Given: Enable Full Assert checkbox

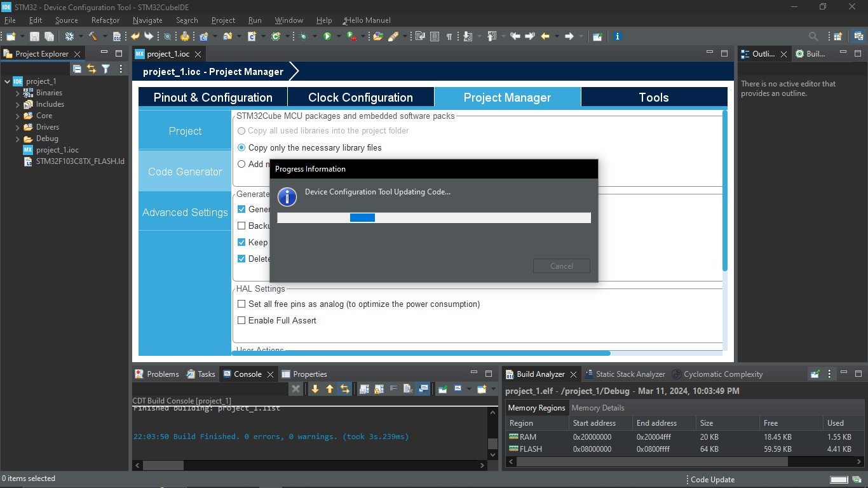Looking at the screenshot, I should pos(241,320).
